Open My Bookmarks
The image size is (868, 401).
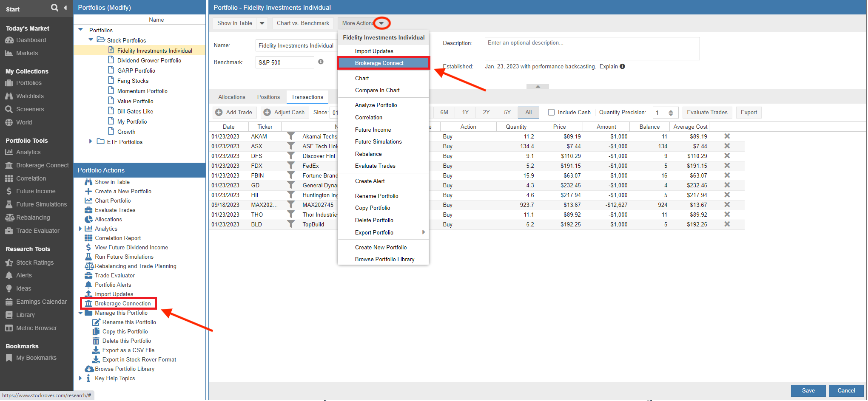point(36,358)
